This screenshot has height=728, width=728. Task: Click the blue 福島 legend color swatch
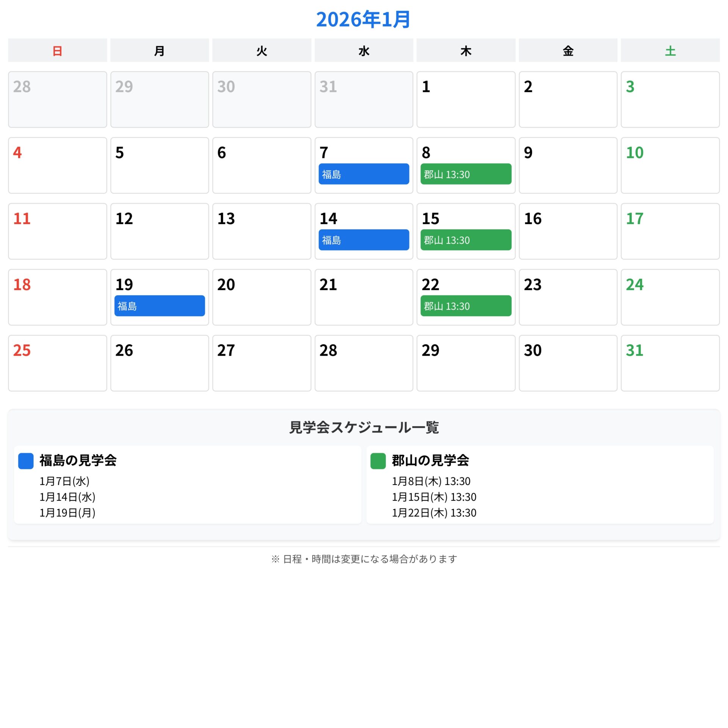pos(26,461)
